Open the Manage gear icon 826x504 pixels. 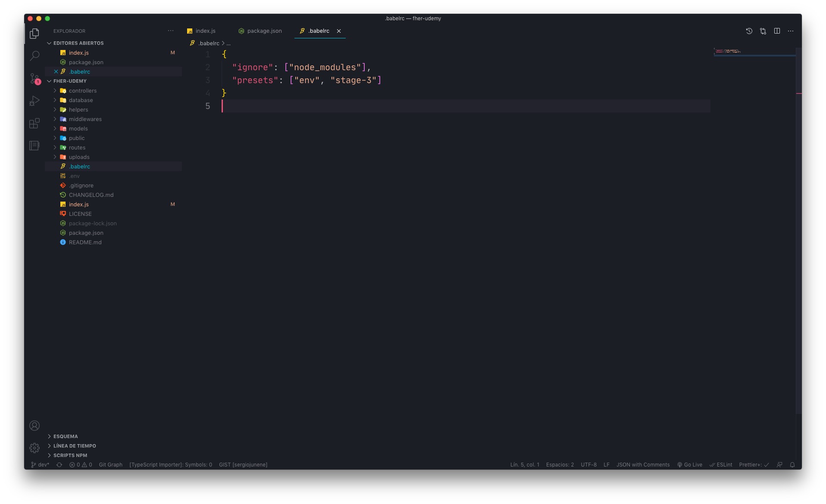[x=34, y=448]
